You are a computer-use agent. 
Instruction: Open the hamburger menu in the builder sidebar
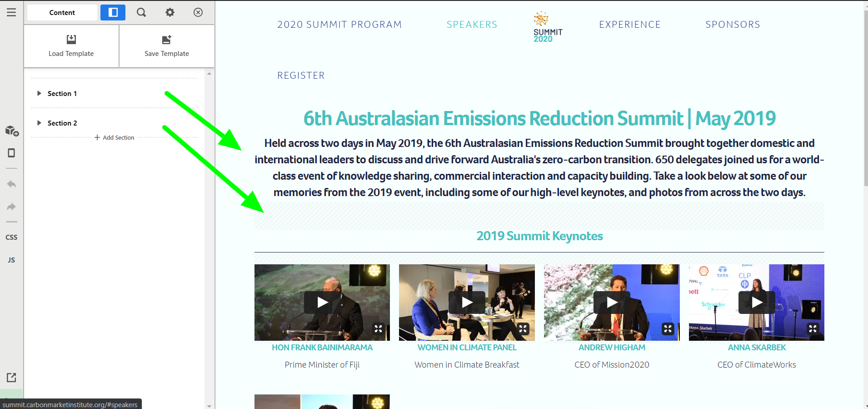click(x=11, y=12)
